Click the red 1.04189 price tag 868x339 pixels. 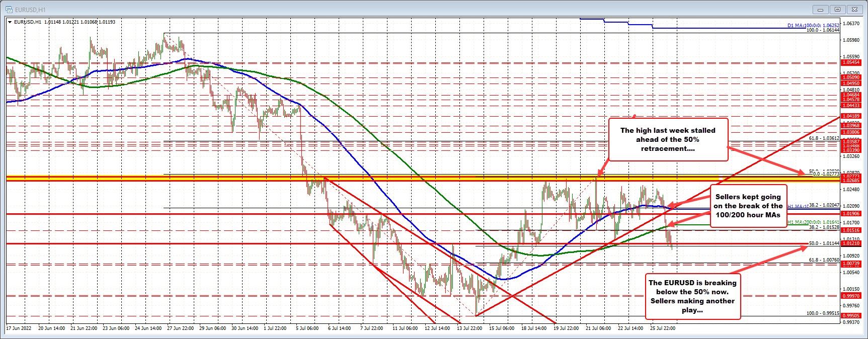coord(851,116)
